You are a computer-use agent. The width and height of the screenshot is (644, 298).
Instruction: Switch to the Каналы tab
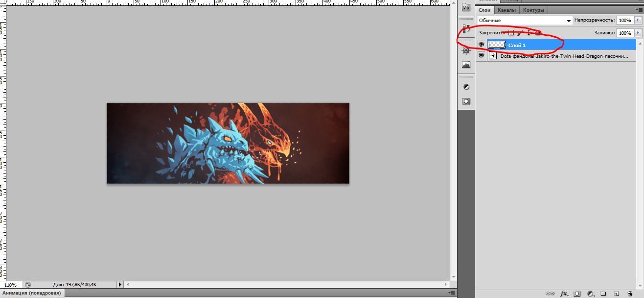click(x=506, y=10)
